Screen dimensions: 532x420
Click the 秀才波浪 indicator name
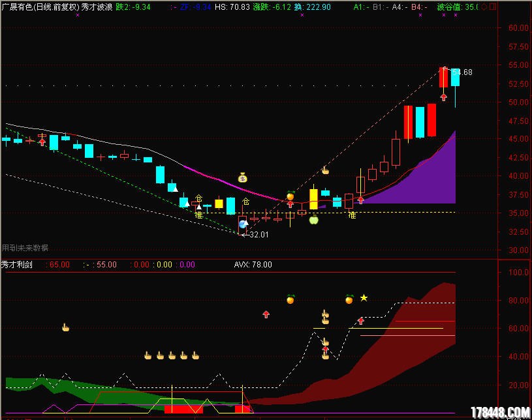coord(97,7)
